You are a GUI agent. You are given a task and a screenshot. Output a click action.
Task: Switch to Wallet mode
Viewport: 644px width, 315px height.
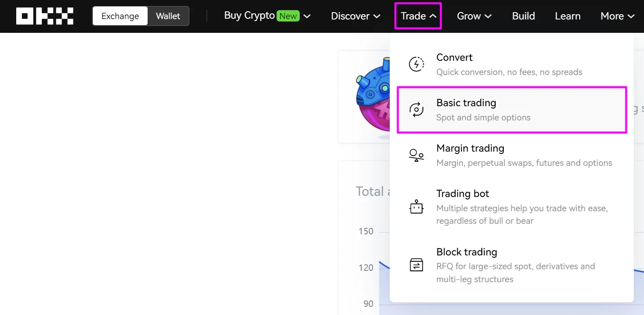(x=168, y=16)
